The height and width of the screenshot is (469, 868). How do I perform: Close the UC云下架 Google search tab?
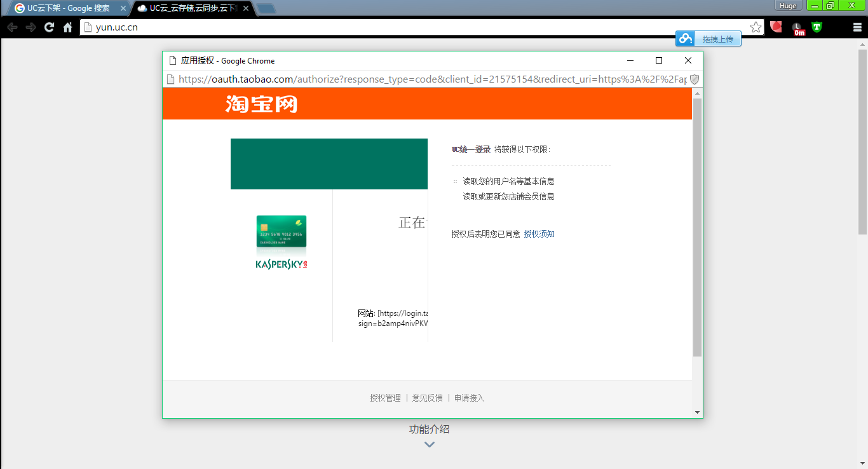tap(123, 8)
